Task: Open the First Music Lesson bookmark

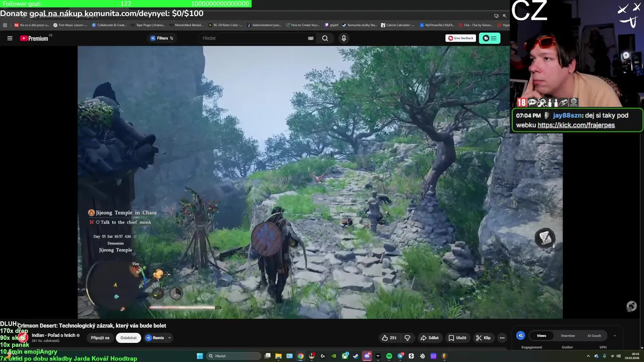Action: coord(70,25)
